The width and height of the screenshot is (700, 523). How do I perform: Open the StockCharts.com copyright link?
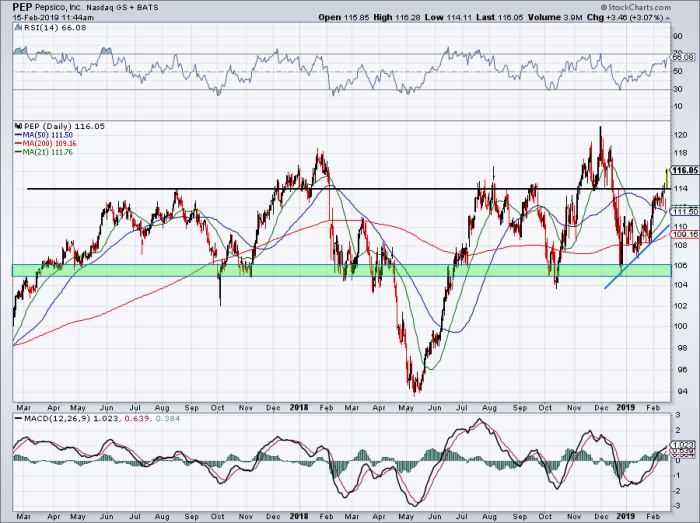coord(635,7)
